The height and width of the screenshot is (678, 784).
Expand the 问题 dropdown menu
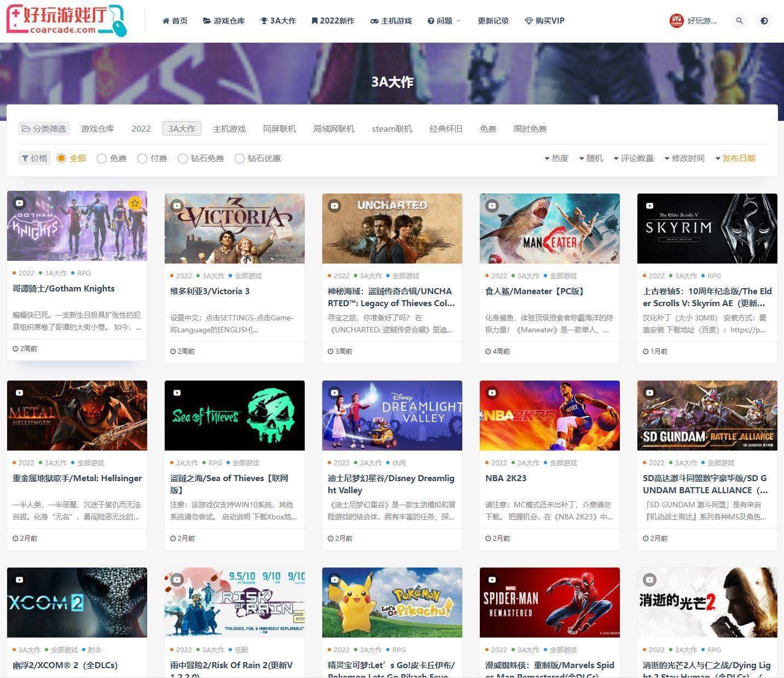(x=444, y=21)
